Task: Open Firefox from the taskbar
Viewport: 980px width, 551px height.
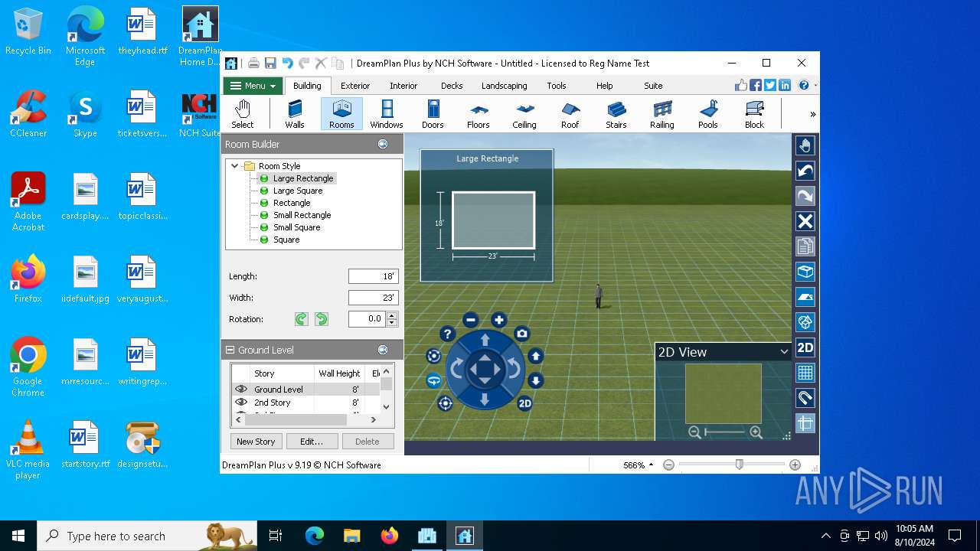Action: point(390,536)
